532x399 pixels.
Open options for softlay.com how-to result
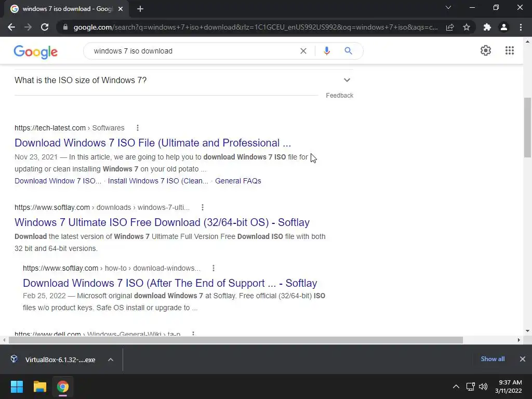[214, 268]
